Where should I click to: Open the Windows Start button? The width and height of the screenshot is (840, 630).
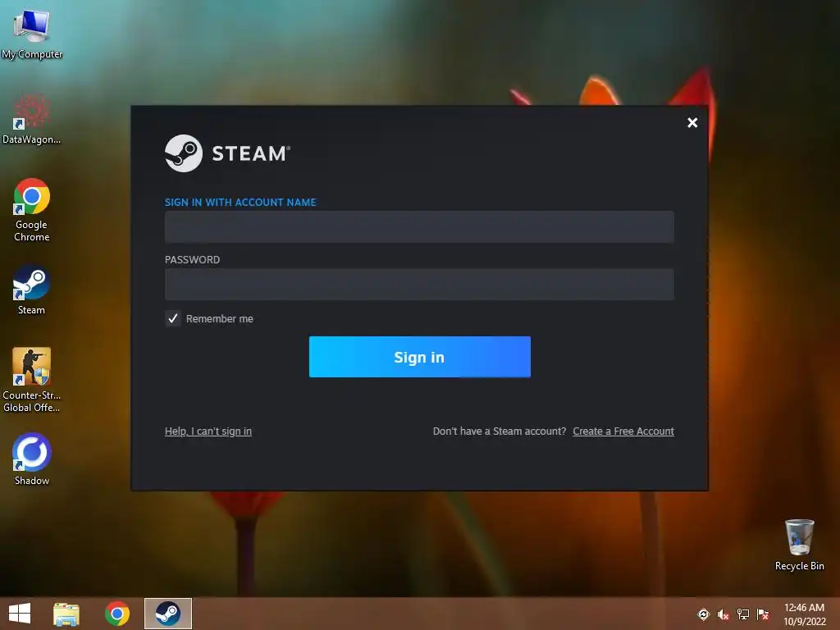(x=20, y=614)
